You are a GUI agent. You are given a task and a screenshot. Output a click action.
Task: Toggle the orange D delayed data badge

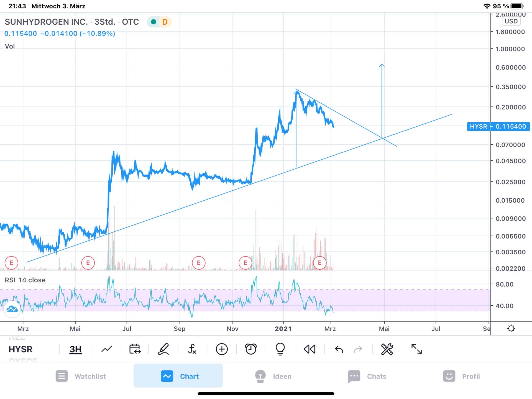(165, 22)
